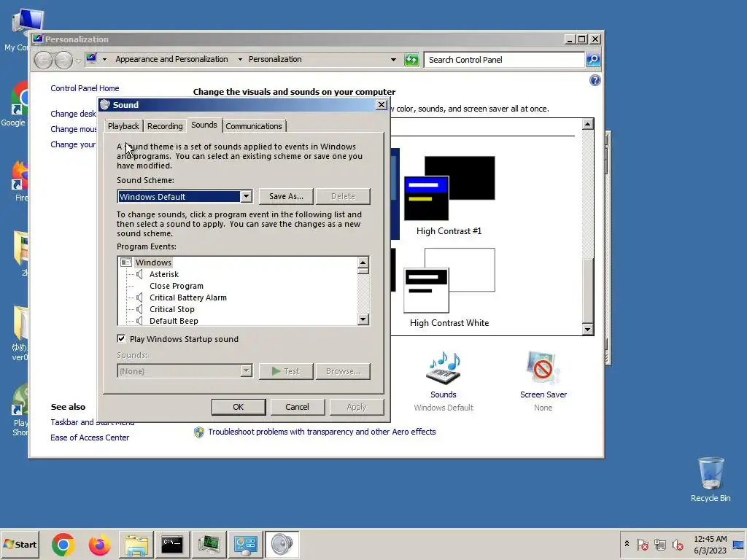Choose the High Contrast #1 theme
Viewport: 747px width, 560px height.
click(x=449, y=195)
